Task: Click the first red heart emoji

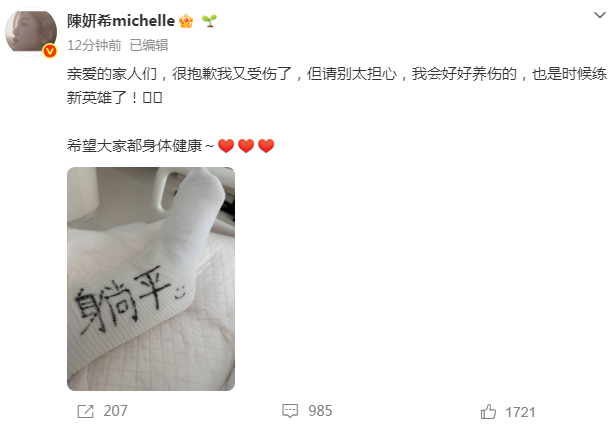Action: coord(226,146)
